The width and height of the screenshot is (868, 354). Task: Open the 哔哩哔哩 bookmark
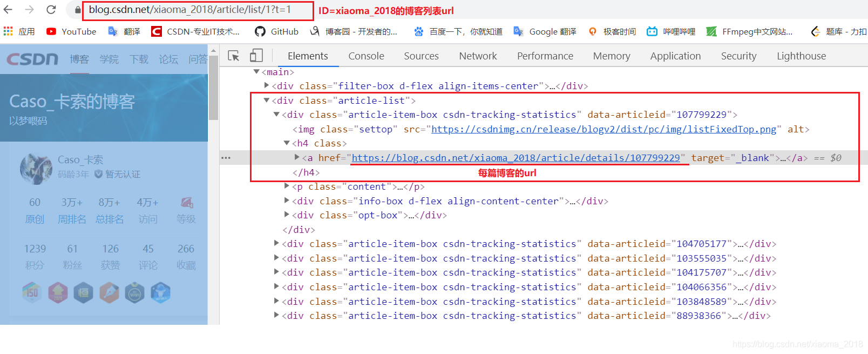pos(671,31)
